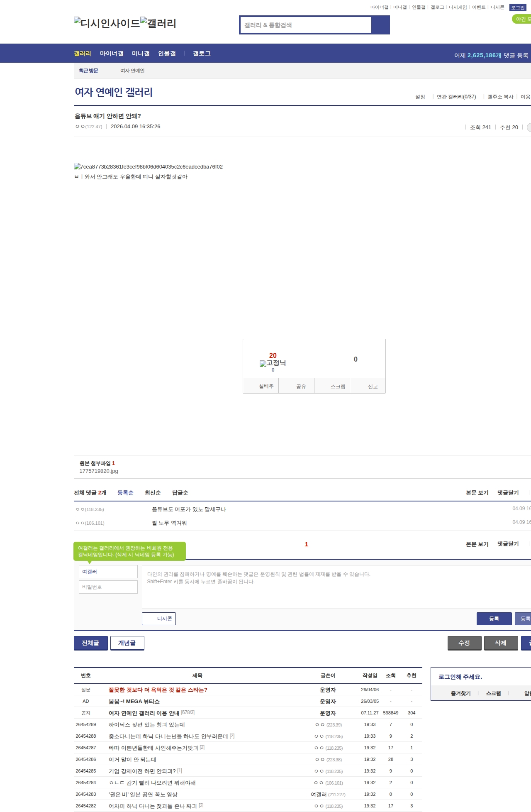The image size is (531, 812).
Task: Open AD post 봄봄~! MEGA 뷰티쇼
Action: (134, 702)
